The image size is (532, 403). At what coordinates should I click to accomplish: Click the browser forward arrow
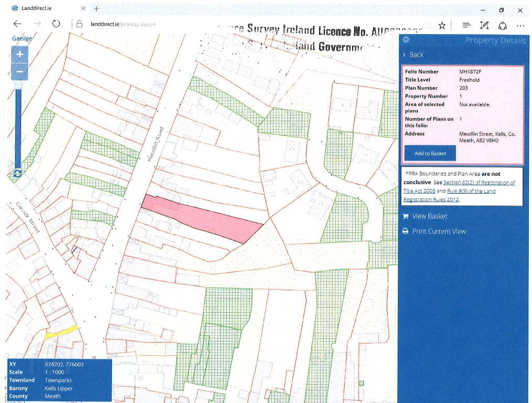pyautogui.click(x=37, y=24)
